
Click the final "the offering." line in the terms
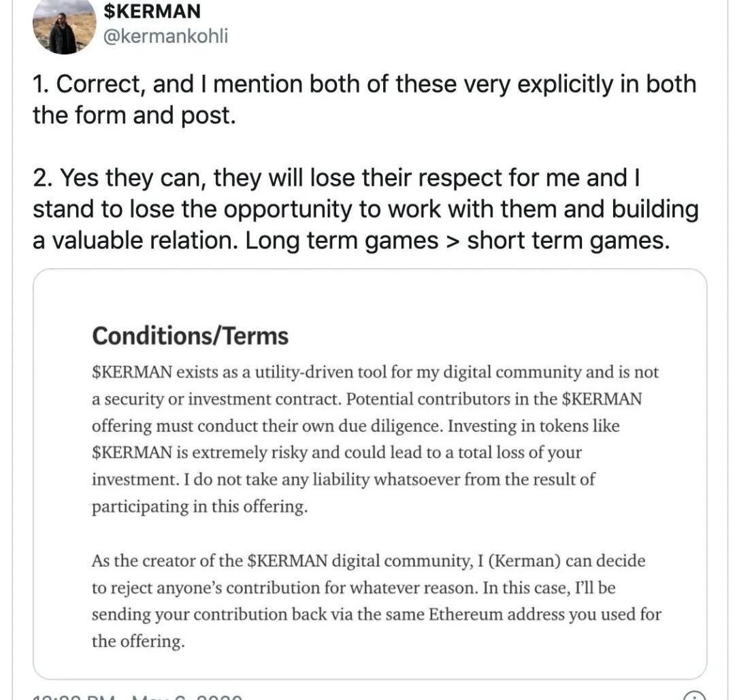click(x=137, y=641)
